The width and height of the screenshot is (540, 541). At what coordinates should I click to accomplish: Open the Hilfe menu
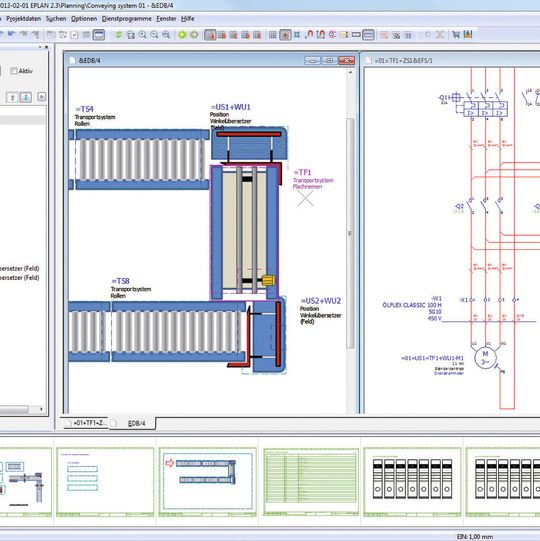click(x=188, y=19)
